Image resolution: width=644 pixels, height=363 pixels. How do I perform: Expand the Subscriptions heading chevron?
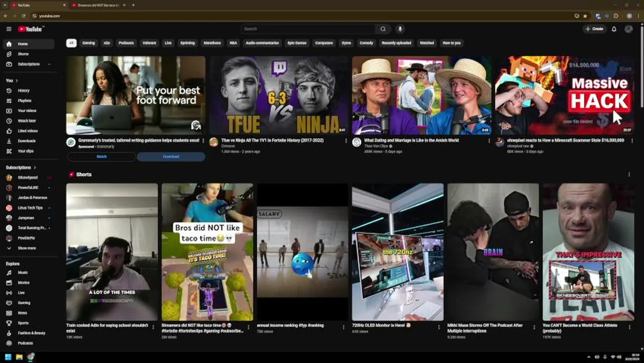[35, 167]
